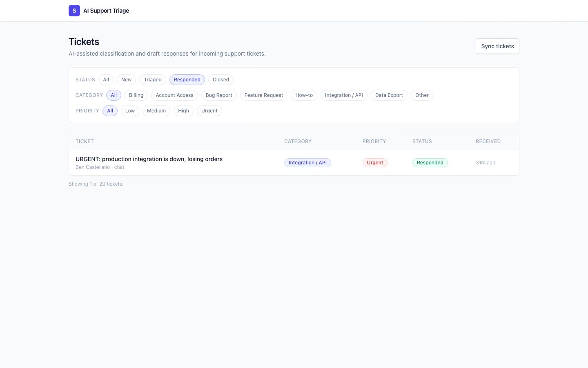Select the All category filter

tap(114, 95)
